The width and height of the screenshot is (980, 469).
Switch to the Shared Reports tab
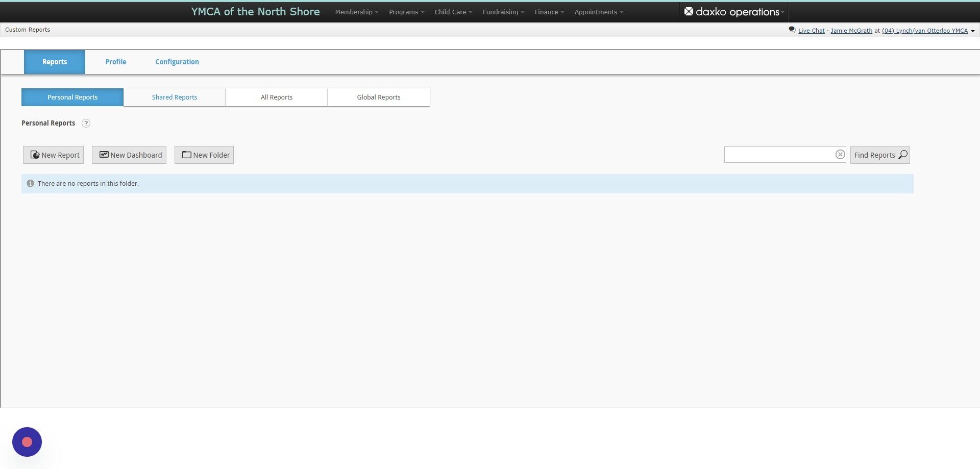(x=175, y=97)
